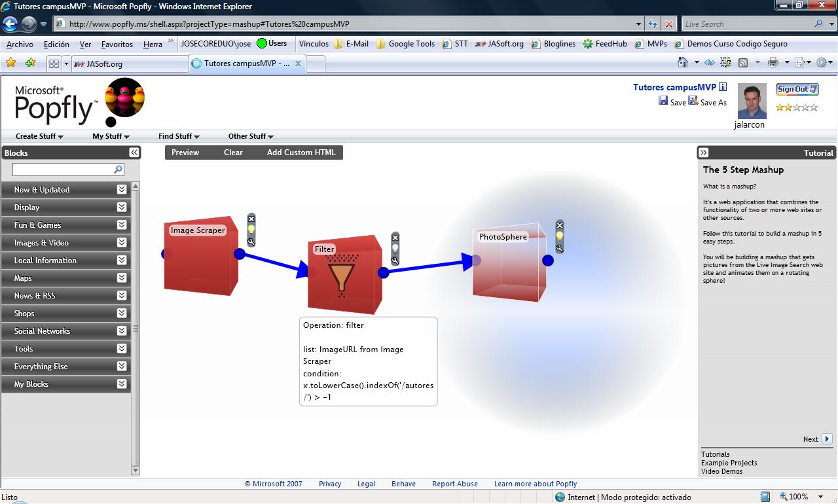Click the browser Home icon
Image resolution: width=838 pixels, height=504 pixels.
[683, 62]
